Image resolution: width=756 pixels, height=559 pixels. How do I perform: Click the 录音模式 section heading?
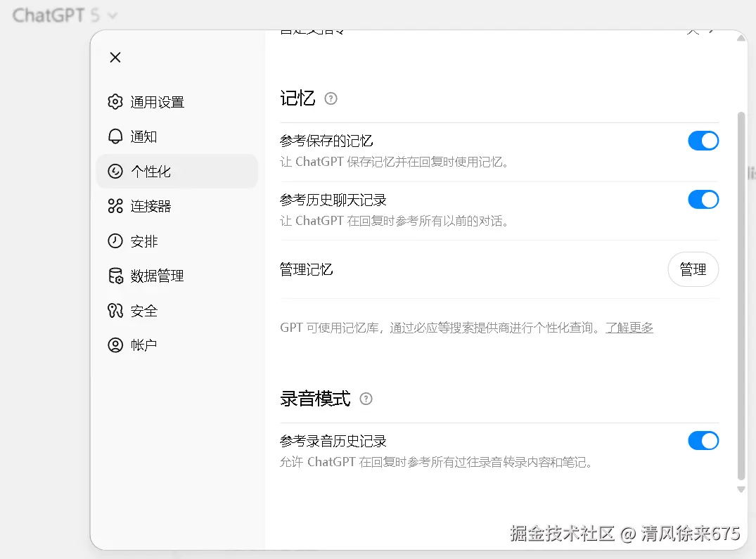point(315,399)
